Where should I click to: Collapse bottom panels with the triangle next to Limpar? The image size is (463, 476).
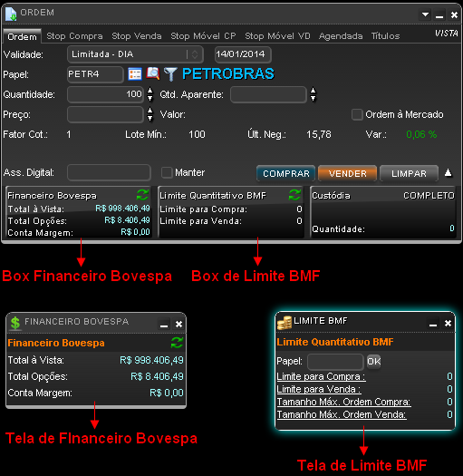tap(449, 173)
